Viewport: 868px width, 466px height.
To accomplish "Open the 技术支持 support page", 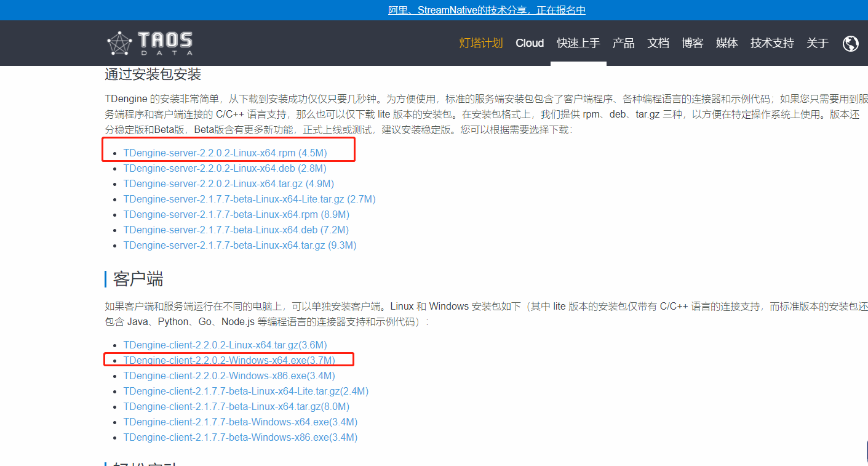I will [x=771, y=42].
